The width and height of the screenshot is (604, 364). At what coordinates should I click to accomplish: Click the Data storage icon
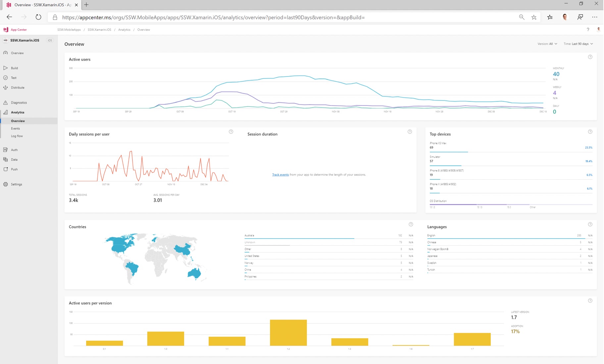(x=6, y=159)
